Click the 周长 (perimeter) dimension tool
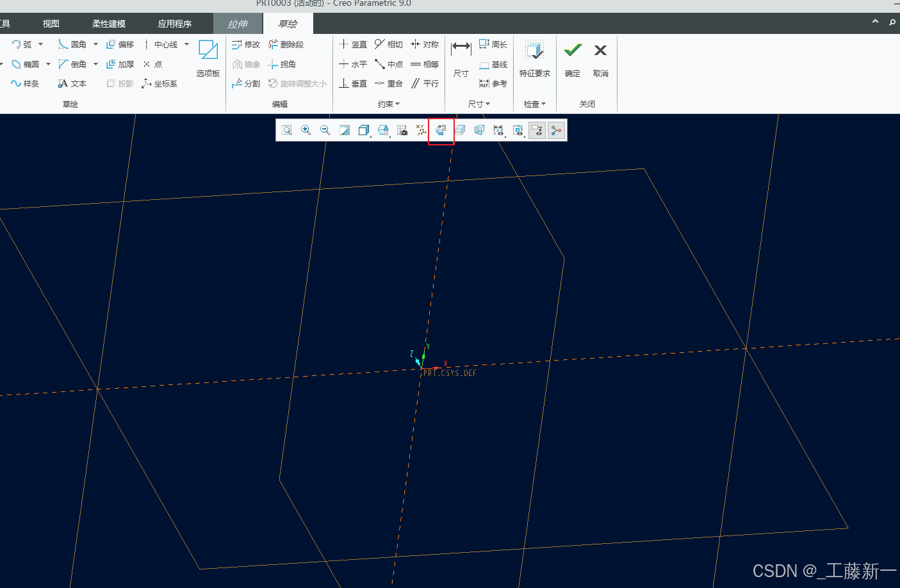Image resolution: width=900 pixels, height=588 pixels. (493, 44)
